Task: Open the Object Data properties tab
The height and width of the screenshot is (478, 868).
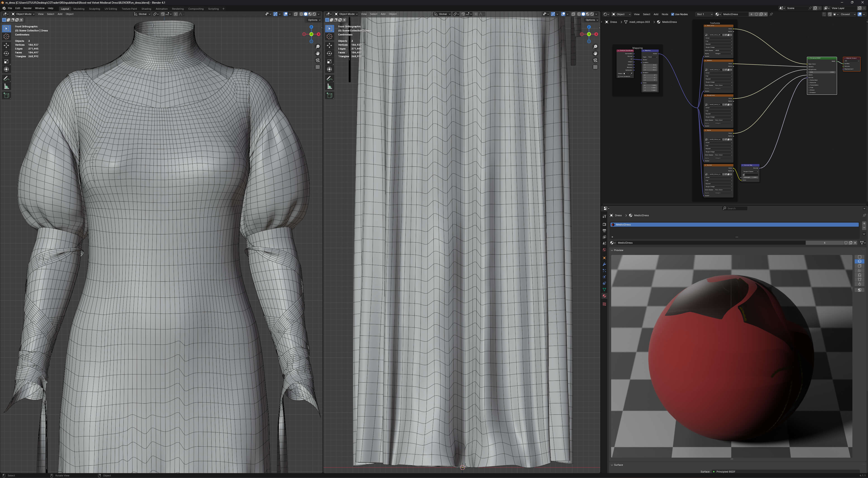Action: pos(604,290)
